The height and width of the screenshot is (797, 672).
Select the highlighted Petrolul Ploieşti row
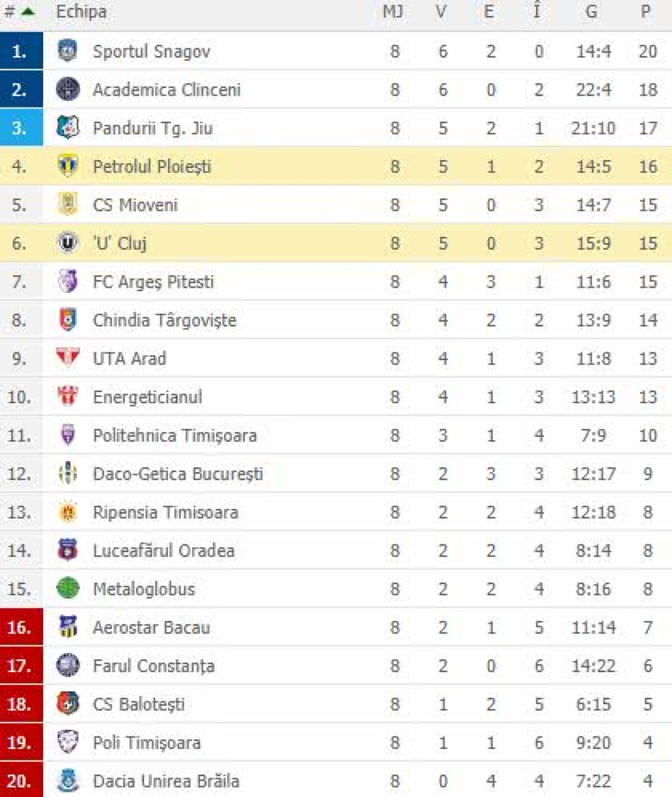click(280, 166)
